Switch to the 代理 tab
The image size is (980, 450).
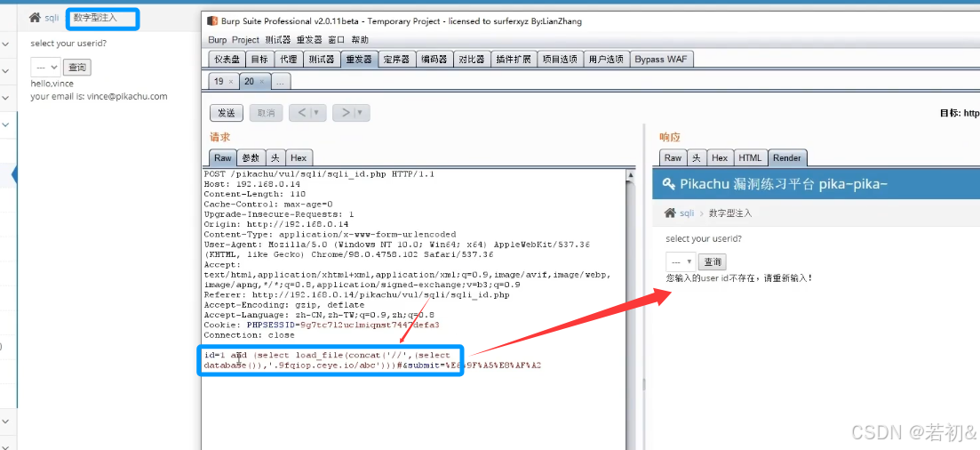coord(288,60)
